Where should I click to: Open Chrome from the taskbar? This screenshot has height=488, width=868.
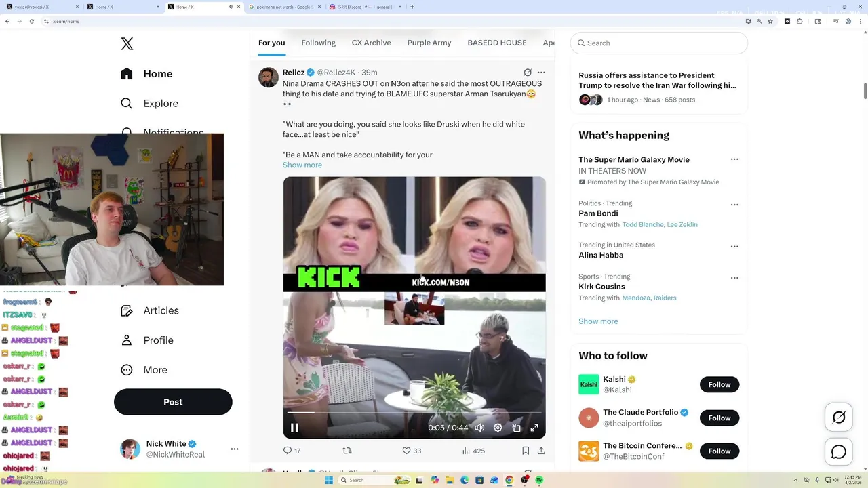tap(509, 480)
